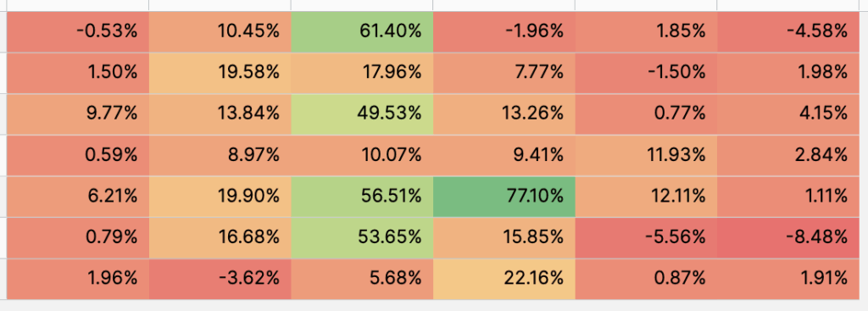
Task: Select the cell with -3.62%
Action: (x=220, y=278)
